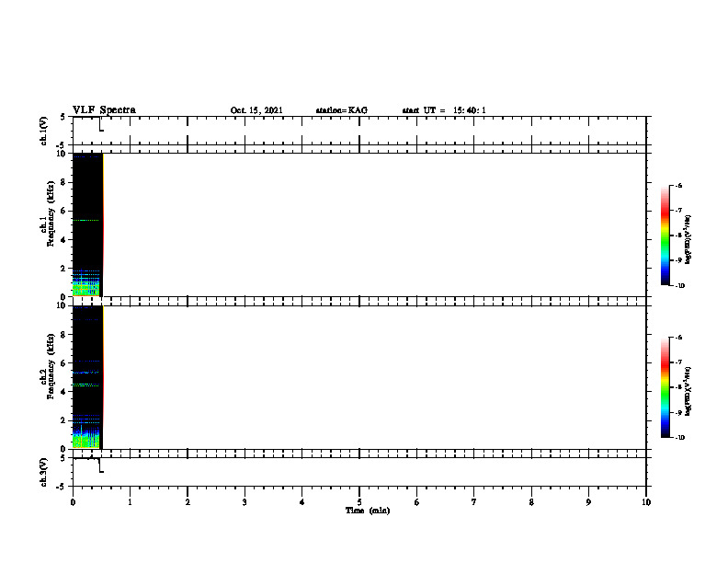Image resolution: width=728 pixels, height=563 pixels.
Task: Click the '-10' label on ch.2 color scale
Action: coord(680,438)
